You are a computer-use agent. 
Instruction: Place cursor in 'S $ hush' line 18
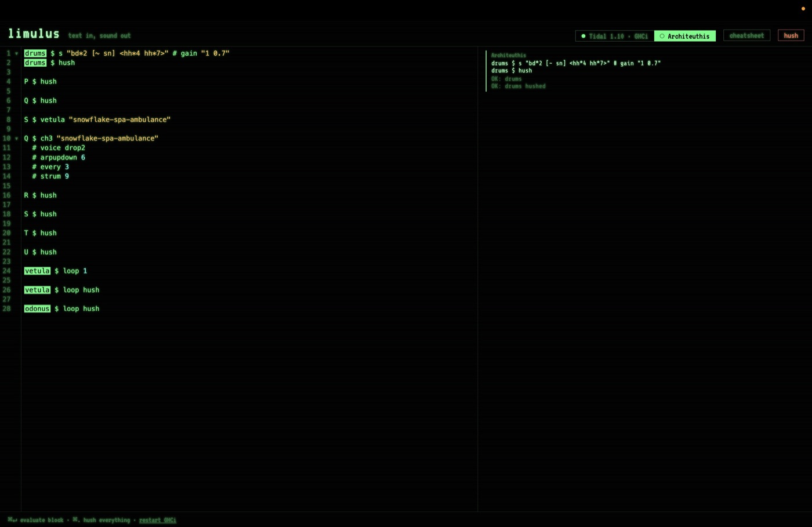[x=40, y=215]
